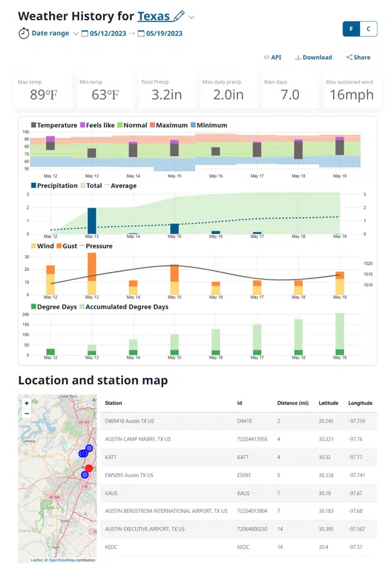Viewport: 392px width, 569px height.
Task: Sort table by Distance (mi) column header
Action: (291, 403)
